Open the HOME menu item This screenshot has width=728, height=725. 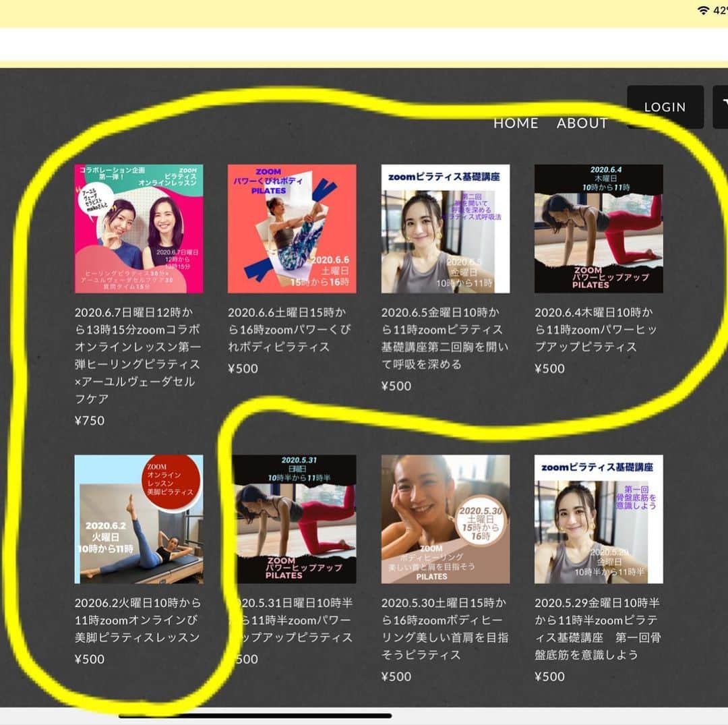[516, 123]
